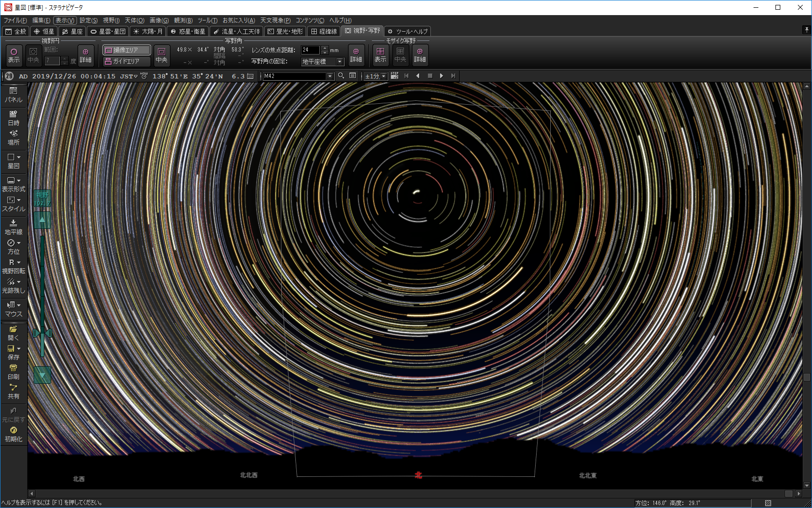Screen dimensions: 812x508
Task: Click the hatched icon in the status bar
Action: tap(768, 503)
